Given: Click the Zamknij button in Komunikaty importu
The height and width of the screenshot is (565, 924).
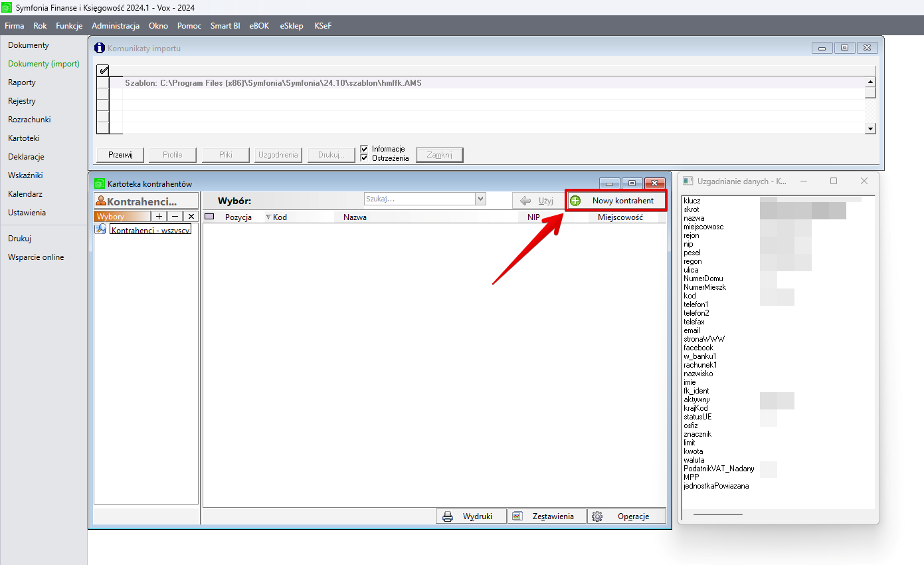Looking at the screenshot, I should click(x=440, y=155).
